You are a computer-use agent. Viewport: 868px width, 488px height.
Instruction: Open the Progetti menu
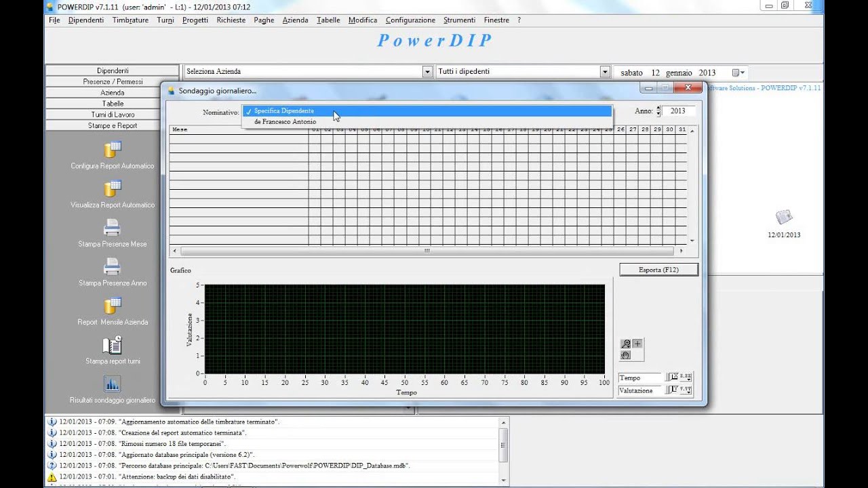[x=195, y=20]
